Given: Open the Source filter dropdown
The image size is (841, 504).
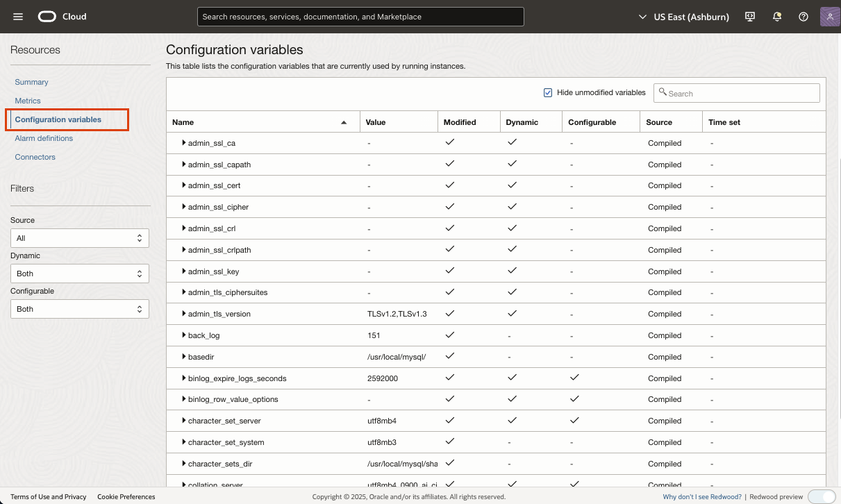Looking at the screenshot, I should coord(79,237).
